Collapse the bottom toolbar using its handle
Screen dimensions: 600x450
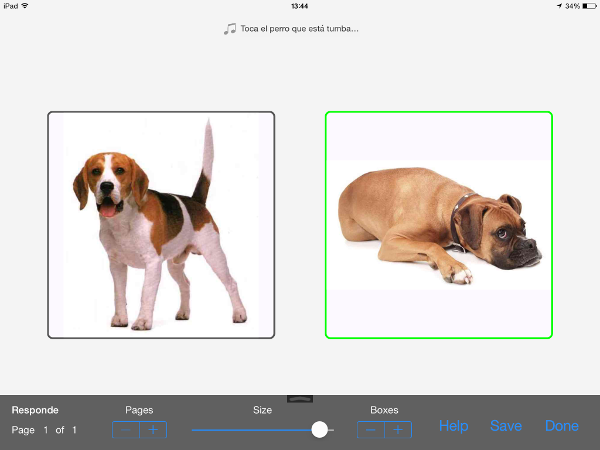(x=299, y=399)
